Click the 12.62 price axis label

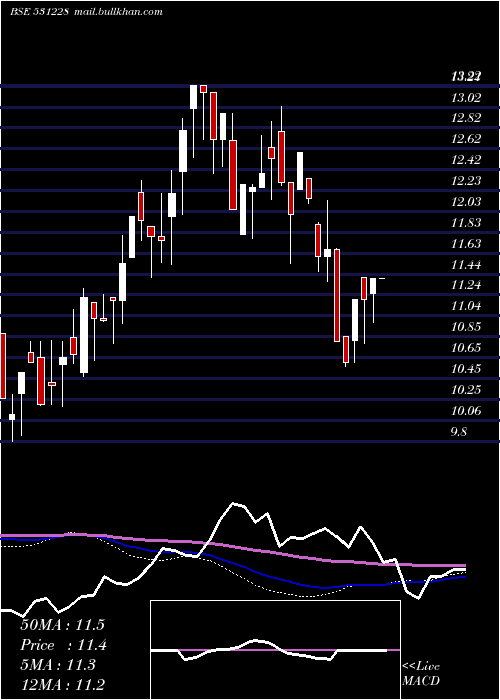tap(466, 139)
